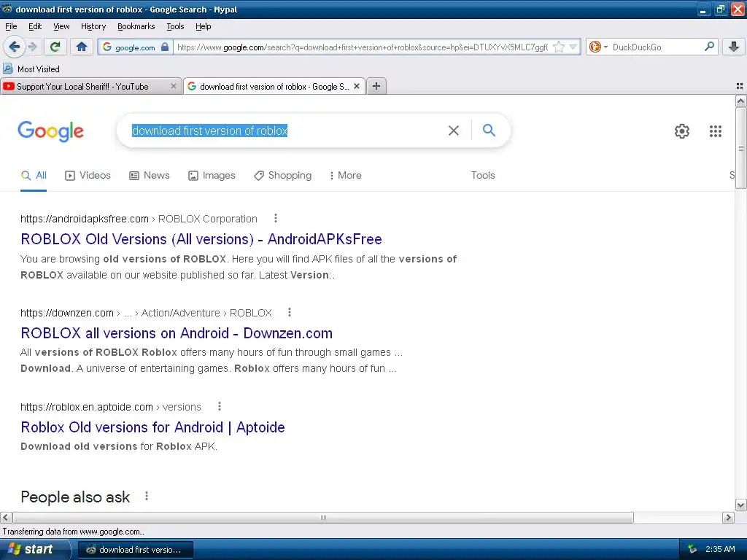This screenshot has height=560, width=747.
Task: Open the View menu
Action: [61, 27]
